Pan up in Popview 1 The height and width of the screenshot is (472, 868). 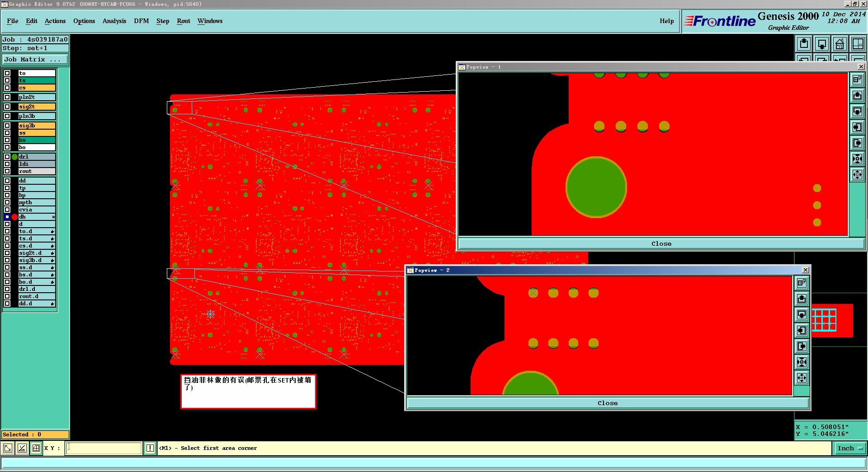pos(857,96)
